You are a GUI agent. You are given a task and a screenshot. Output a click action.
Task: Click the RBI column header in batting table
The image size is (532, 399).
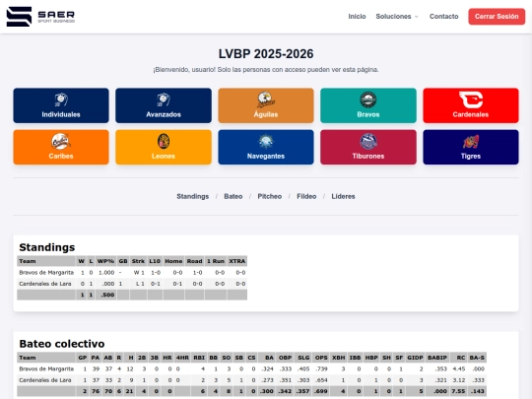tap(199, 358)
